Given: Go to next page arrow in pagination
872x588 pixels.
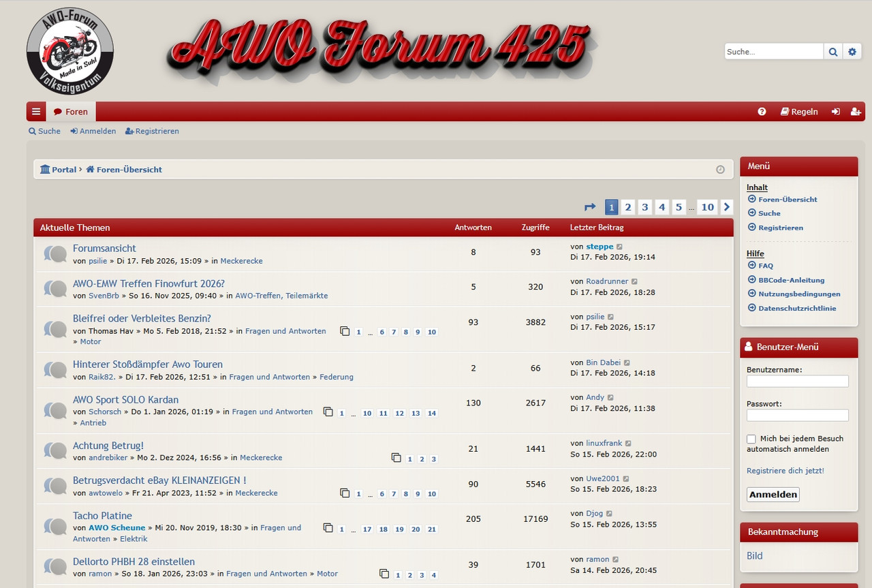Looking at the screenshot, I should [x=727, y=207].
